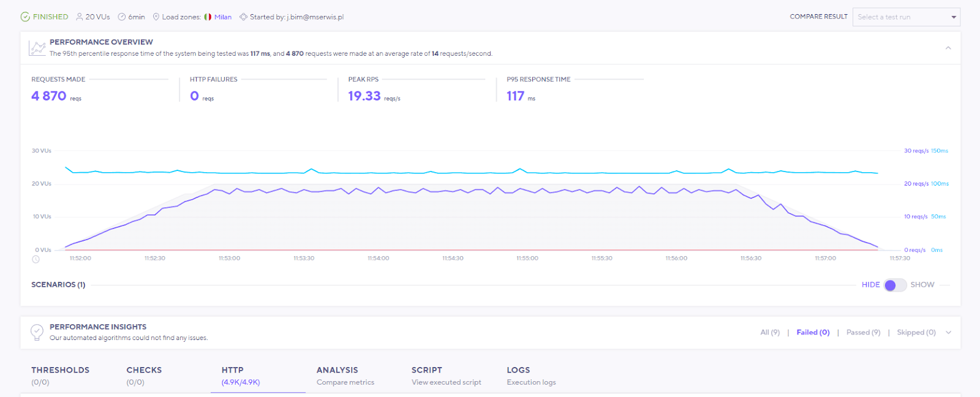Click the Started by j.bim@mserwis.pl text

[296, 17]
